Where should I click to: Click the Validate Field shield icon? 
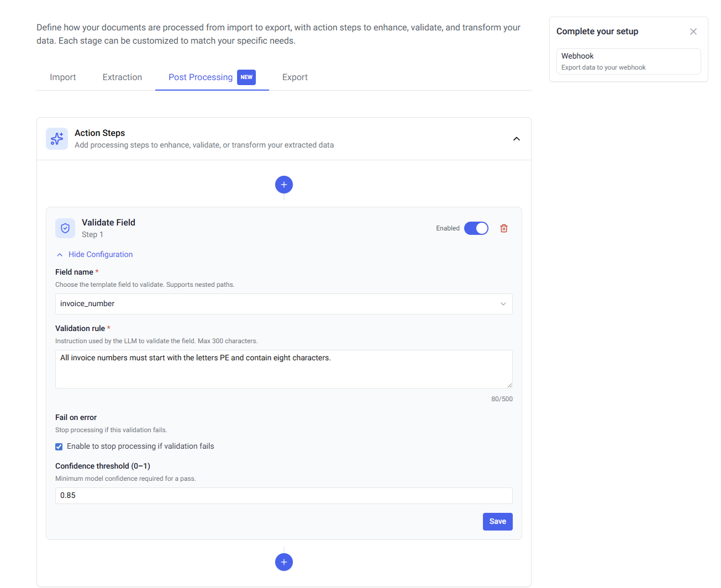(65, 228)
